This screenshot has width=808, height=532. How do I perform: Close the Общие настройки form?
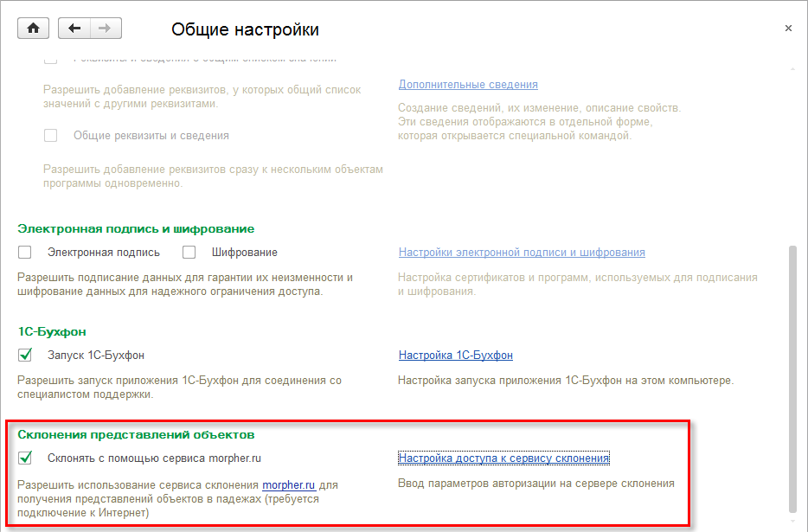point(788,29)
